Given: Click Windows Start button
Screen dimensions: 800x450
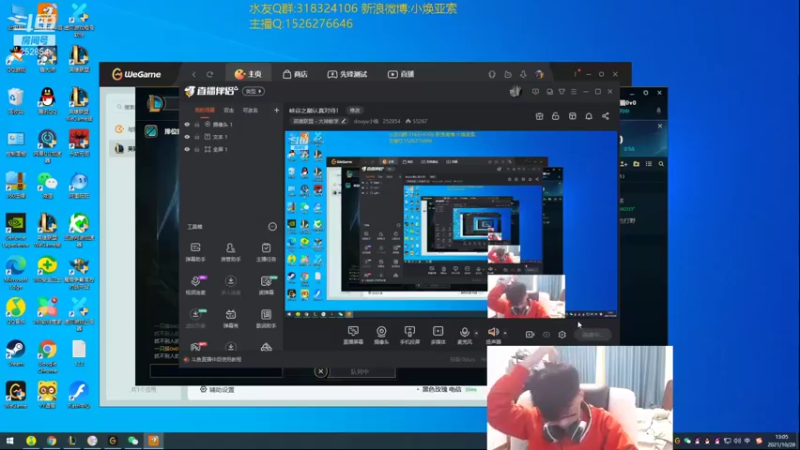Looking at the screenshot, I should pos(9,441).
